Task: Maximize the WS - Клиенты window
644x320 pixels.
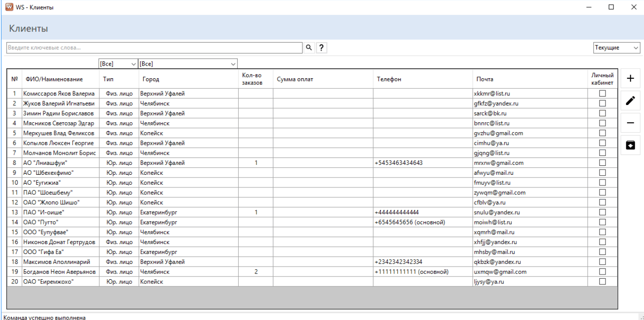Action: click(611, 7)
